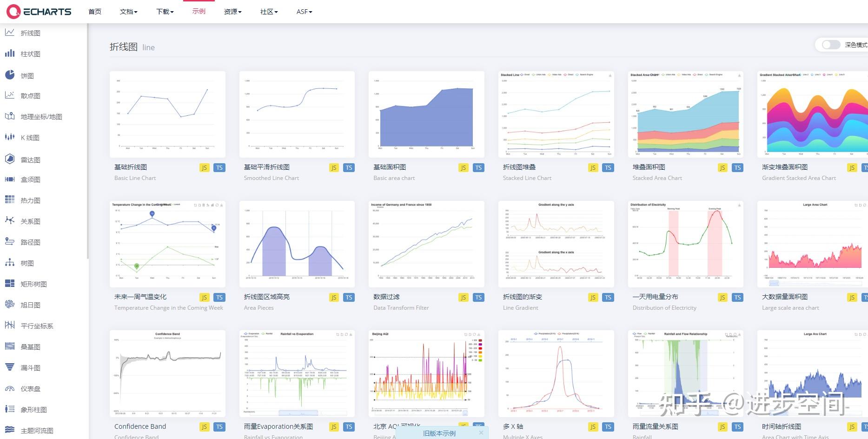
Task: Select the scatter plot icon
Action: (x=9, y=95)
